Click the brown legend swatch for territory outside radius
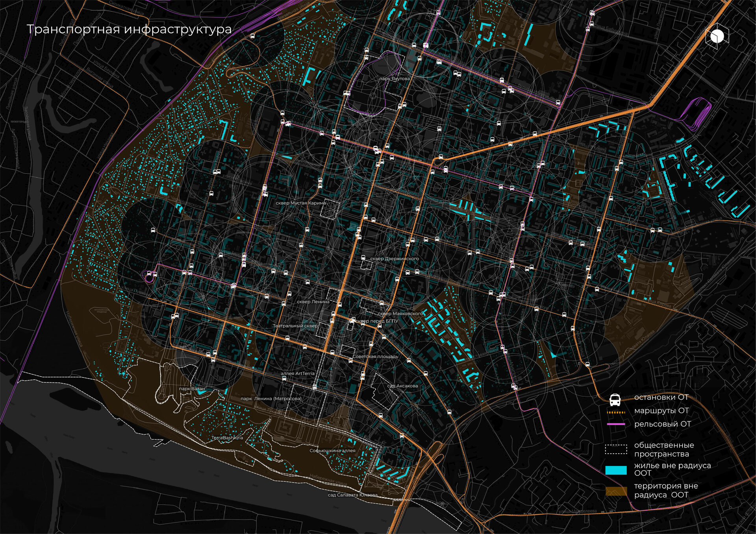The height and width of the screenshot is (534, 756). pyautogui.click(x=616, y=490)
